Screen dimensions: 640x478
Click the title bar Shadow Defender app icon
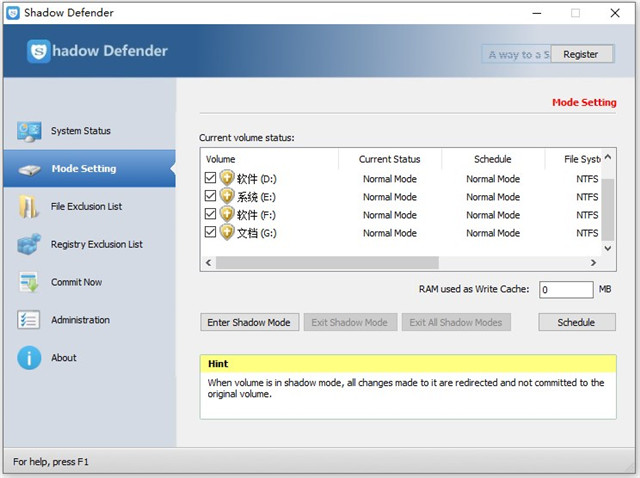point(13,13)
